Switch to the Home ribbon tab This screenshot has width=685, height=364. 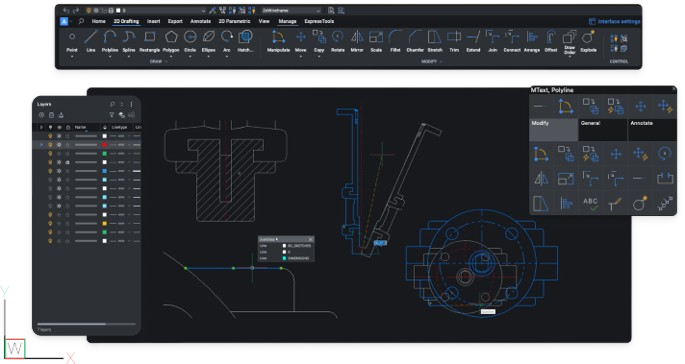(x=98, y=21)
